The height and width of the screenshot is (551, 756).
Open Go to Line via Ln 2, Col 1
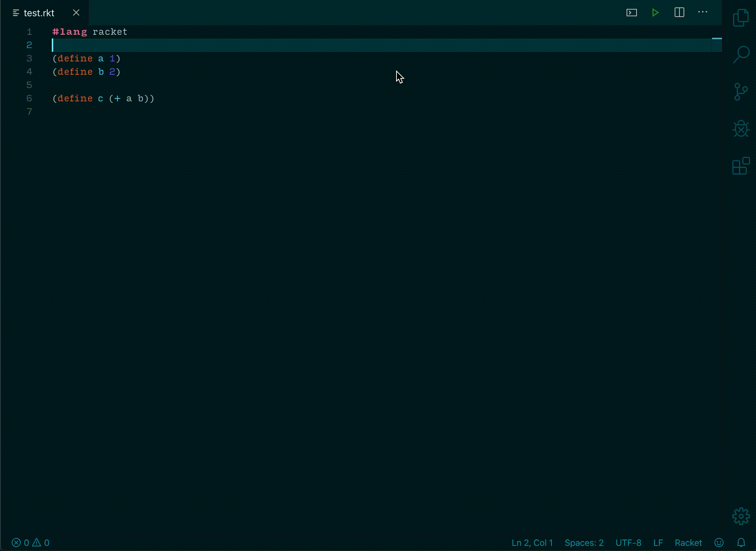[x=532, y=542]
